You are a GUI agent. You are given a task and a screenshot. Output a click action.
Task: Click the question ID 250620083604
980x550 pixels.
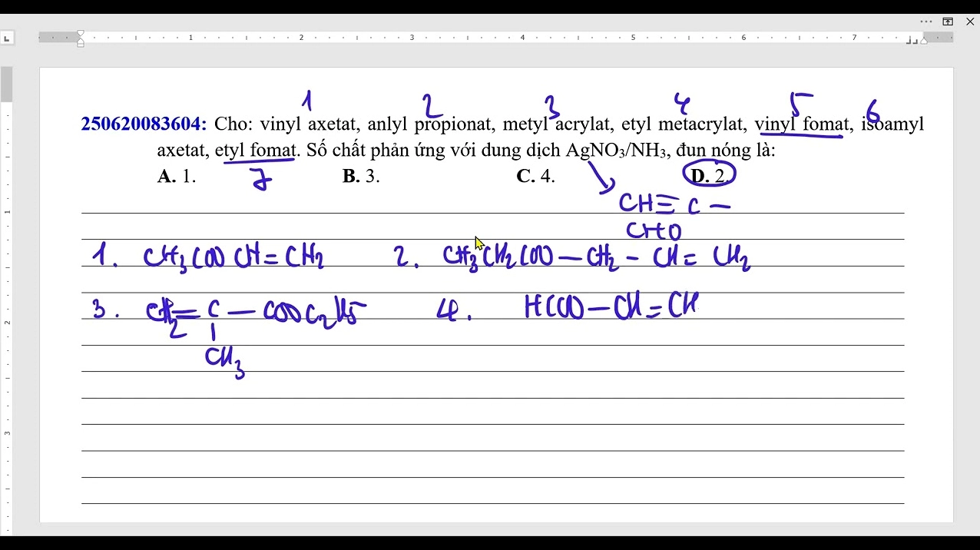point(144,124)
